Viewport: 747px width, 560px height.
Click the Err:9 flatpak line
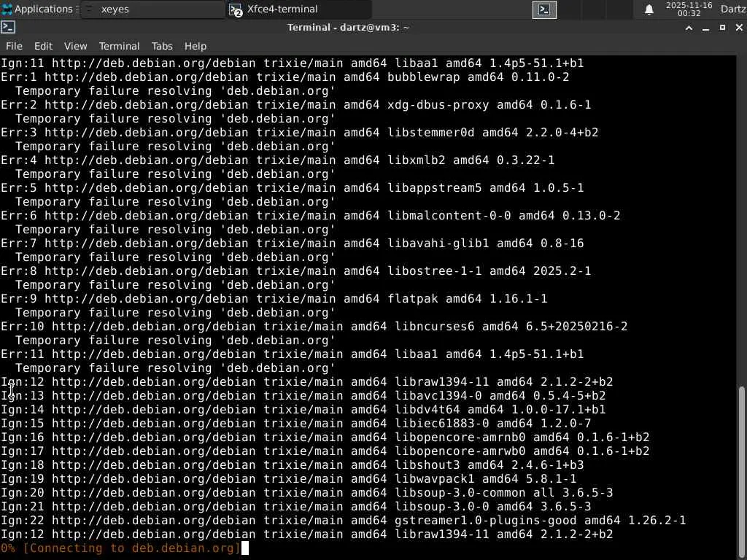click(x=274, y=298)
